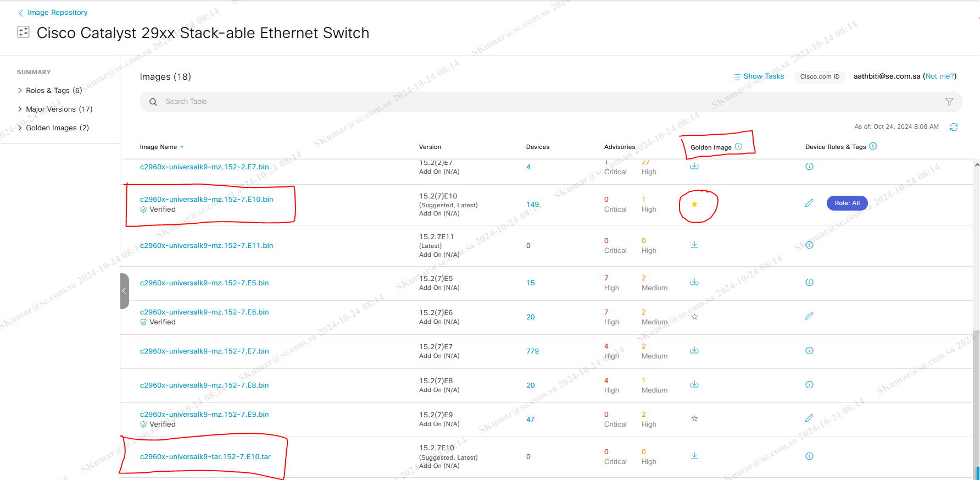Expand Major Versions summary section
Screen dimensions: 980x480
tap(55, 109)
